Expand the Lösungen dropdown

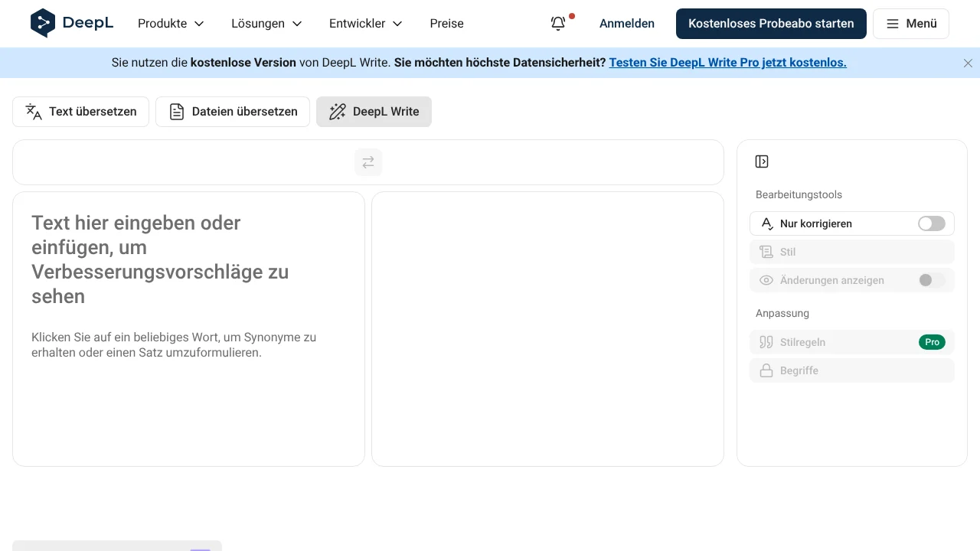click(x=267, y=24)
